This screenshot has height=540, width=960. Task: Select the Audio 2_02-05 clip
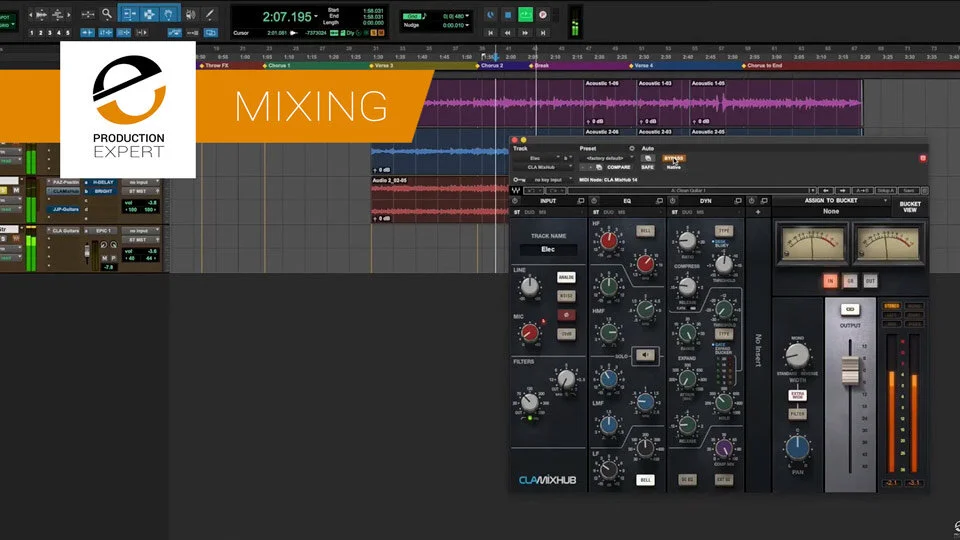(x=440, y=200)
